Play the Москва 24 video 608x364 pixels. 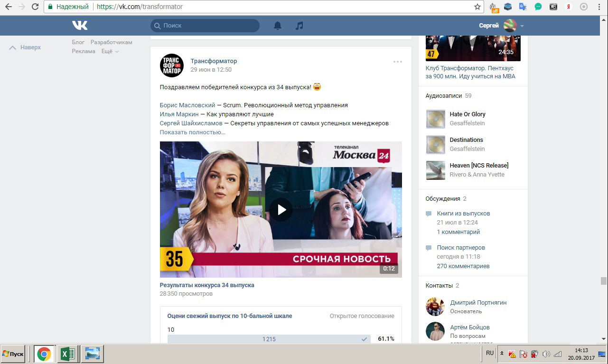[x=281, y=209]
